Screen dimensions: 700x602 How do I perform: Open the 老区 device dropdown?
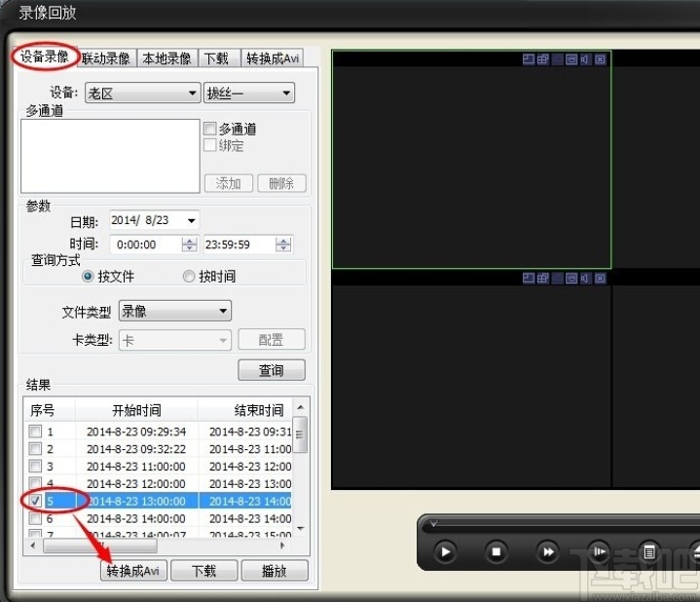142,93
